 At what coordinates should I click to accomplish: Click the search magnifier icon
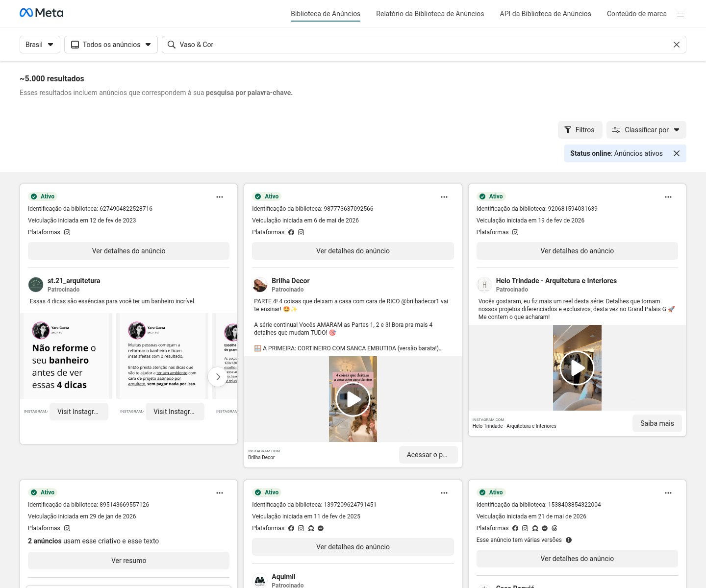[172, 45]
